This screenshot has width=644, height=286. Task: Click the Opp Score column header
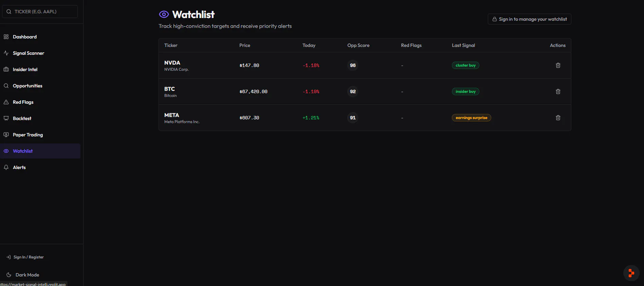pos(358,45)
